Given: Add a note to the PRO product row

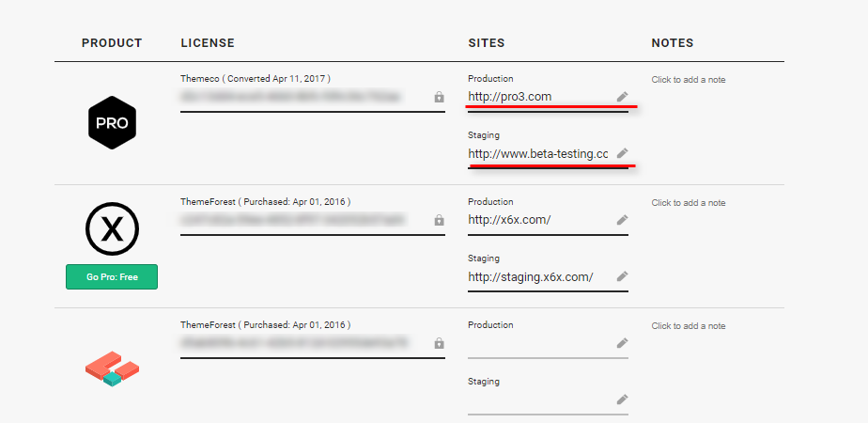Looking at the screenshot, I should [x=688, y=80].
